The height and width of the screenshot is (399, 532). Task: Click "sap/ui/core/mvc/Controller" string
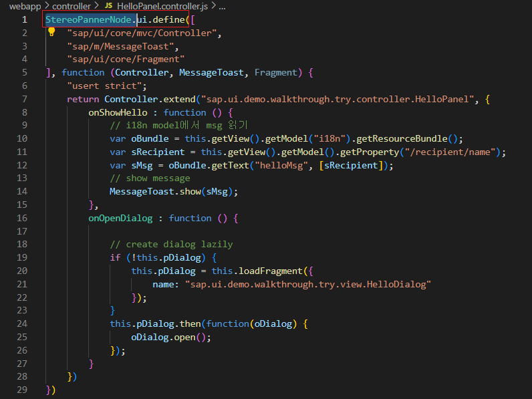[142, 33]
